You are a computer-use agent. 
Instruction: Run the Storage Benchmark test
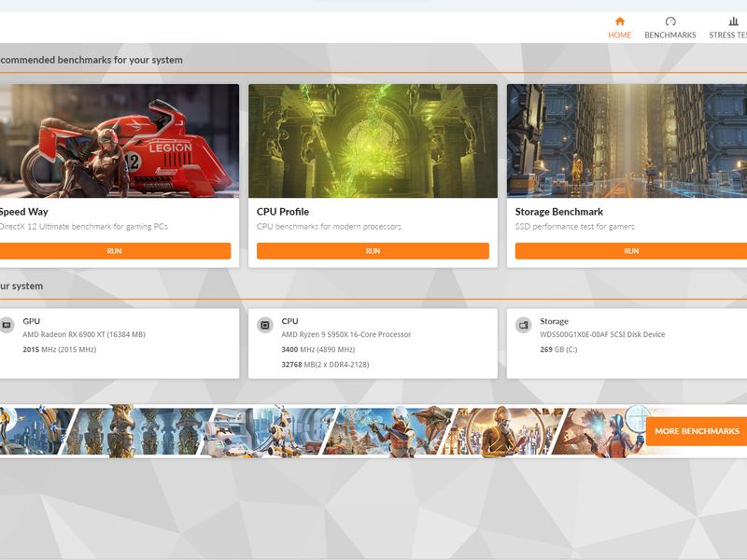pyautogui.click(x=631, y=251)
